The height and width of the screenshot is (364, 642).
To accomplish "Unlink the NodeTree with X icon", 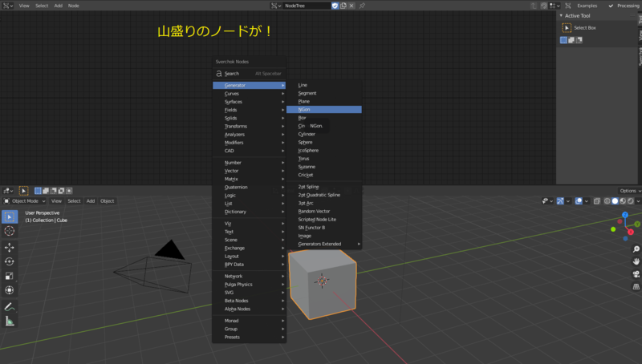I will pyautogui.click(x=351, y=6).
